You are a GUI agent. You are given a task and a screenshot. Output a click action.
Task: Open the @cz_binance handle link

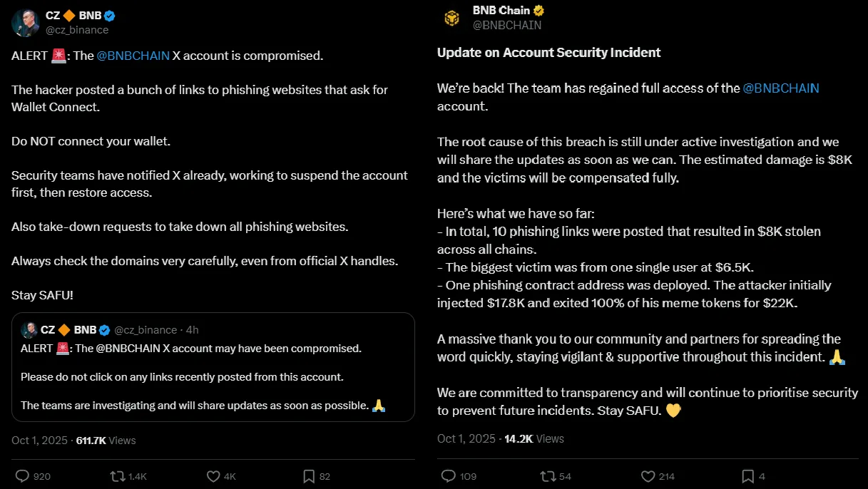tap(77, 30)
